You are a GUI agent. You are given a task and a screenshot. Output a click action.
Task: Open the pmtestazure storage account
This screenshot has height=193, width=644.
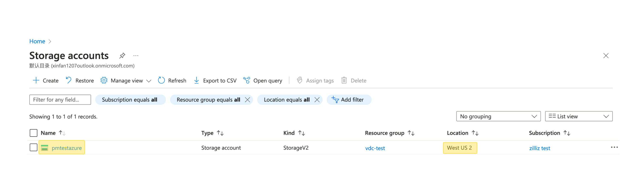pyautogui.click(x=67, y=148)
